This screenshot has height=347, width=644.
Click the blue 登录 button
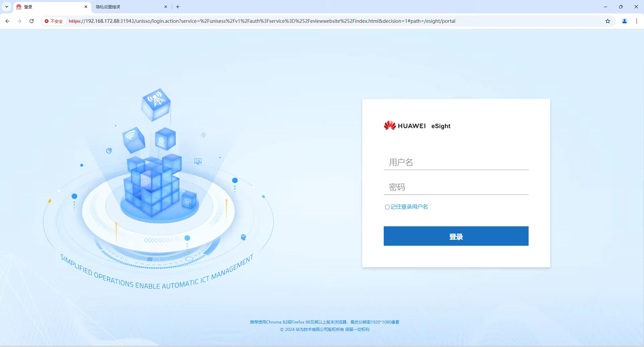point(456,236)
